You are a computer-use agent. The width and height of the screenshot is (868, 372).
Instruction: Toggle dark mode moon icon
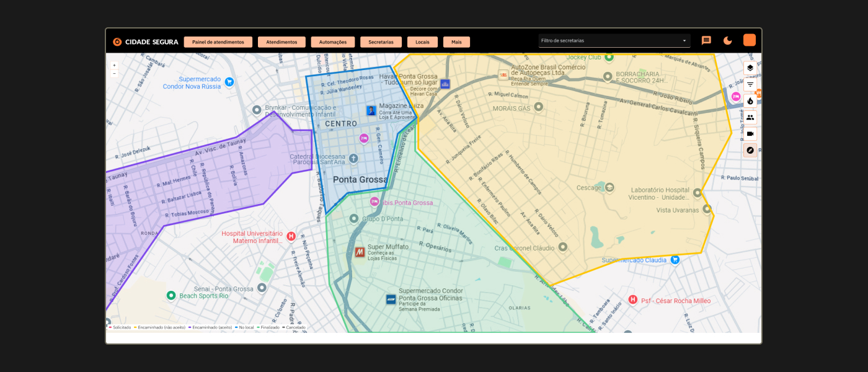(728, 40)
